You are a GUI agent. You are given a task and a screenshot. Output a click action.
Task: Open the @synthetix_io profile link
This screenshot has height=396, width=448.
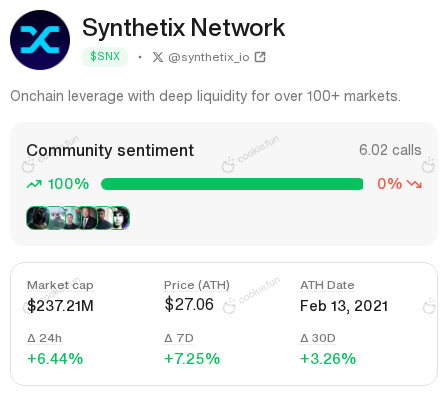(x=209, y=57)
